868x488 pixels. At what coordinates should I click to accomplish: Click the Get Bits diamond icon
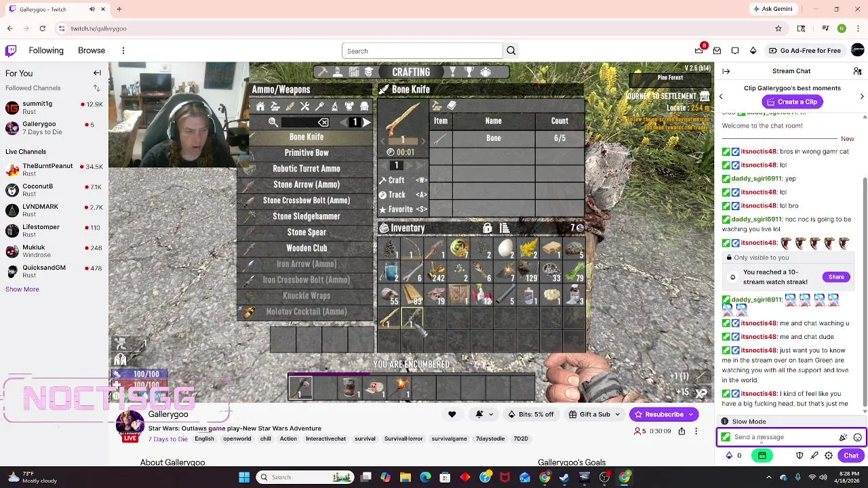click(753, 50)
